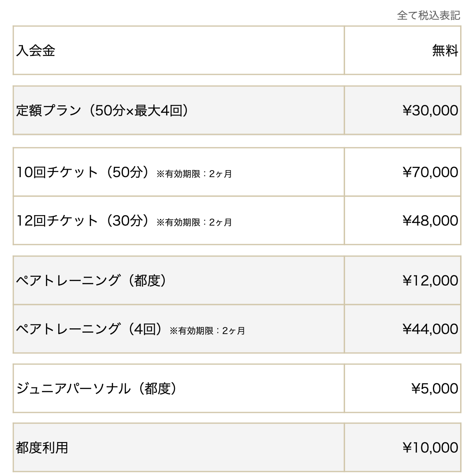Click the 有効期限 note beside 12回チケット

tap(194, 223)
